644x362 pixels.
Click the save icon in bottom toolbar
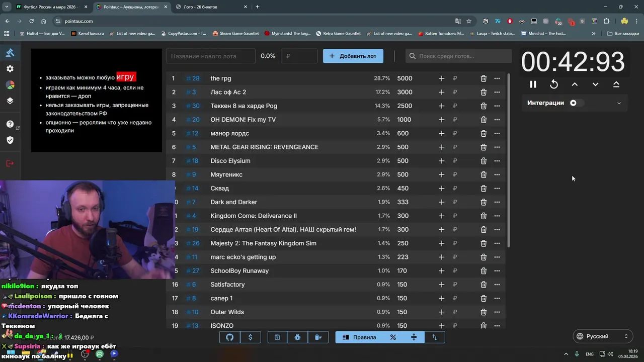[x=277, y=337]
